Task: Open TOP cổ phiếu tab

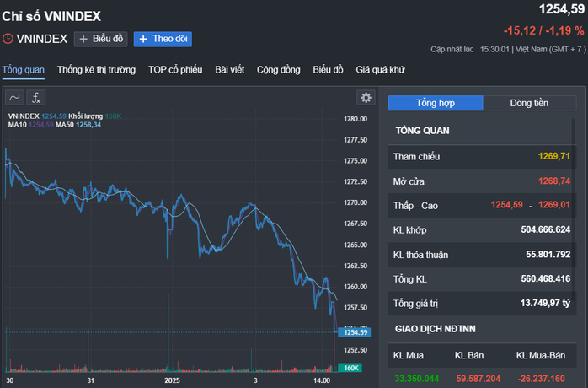Action: click(x=175, y=70)
